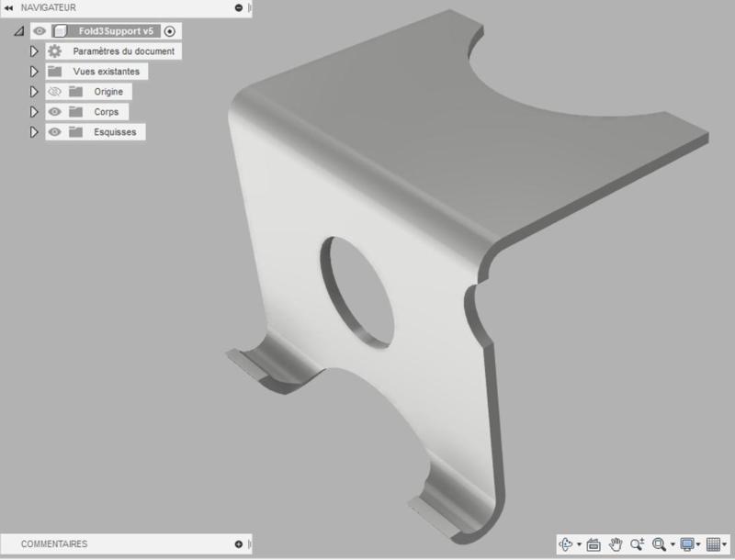Show the hidden Origine folder
Viewport: 735px width, 560px height.
pyautogui.click(x=55, y=91)
